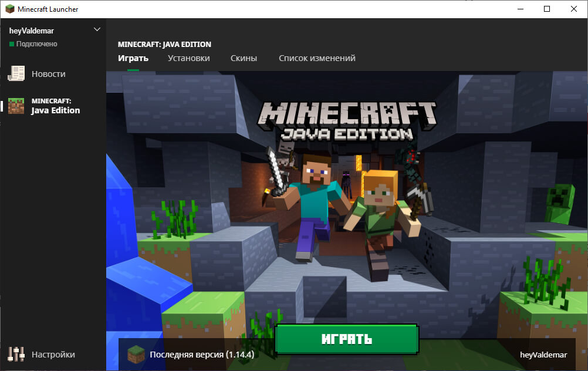588x371 pixels.
Task: Open the Установки tab
Action: pos(188,58)
